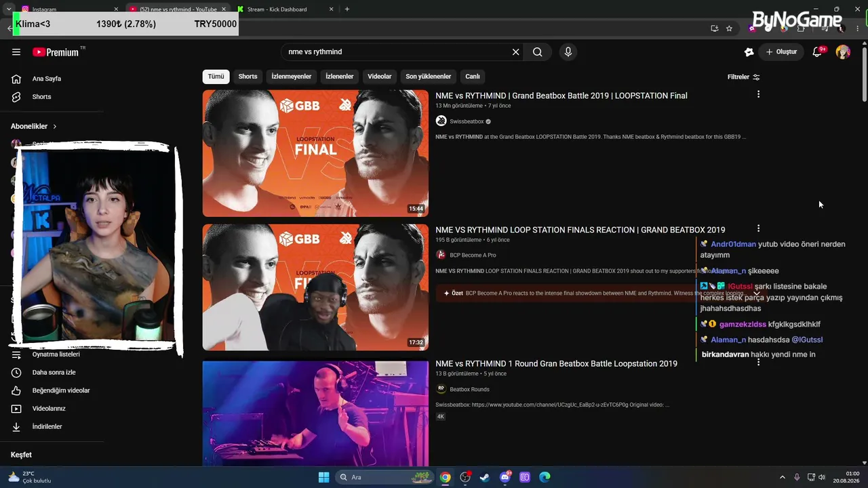The image size is (868, 488).
Task: Click the Beğendiğim videolar thumbs-up icon
Action: click(16, 390)
